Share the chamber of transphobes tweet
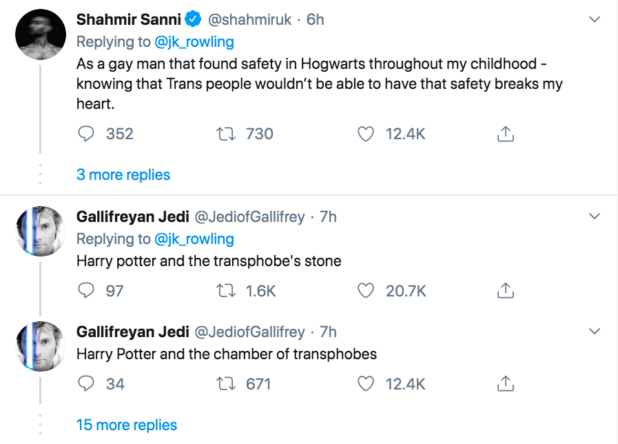The height and width of the screenshot is (444, 618). [x=506, y=383]
